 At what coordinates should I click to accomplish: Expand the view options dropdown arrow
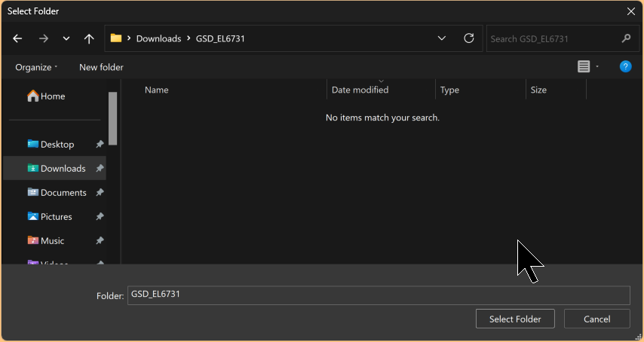[597, 67]
